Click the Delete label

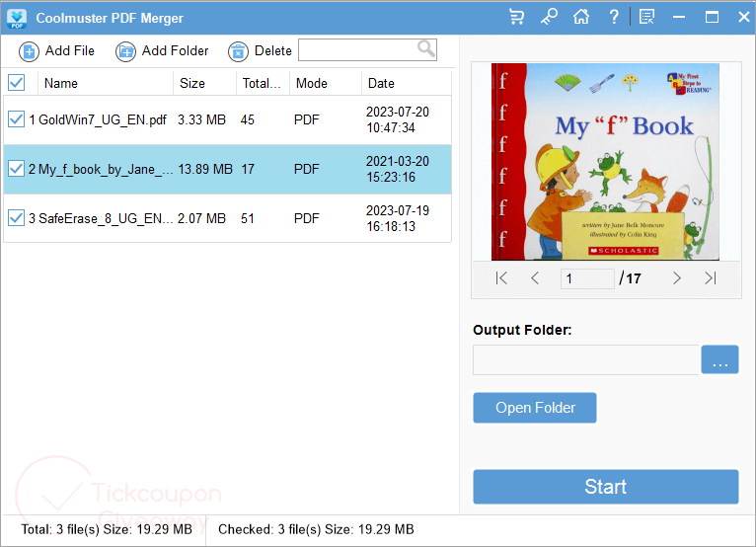pyautogui.click(x=273, y=50)
